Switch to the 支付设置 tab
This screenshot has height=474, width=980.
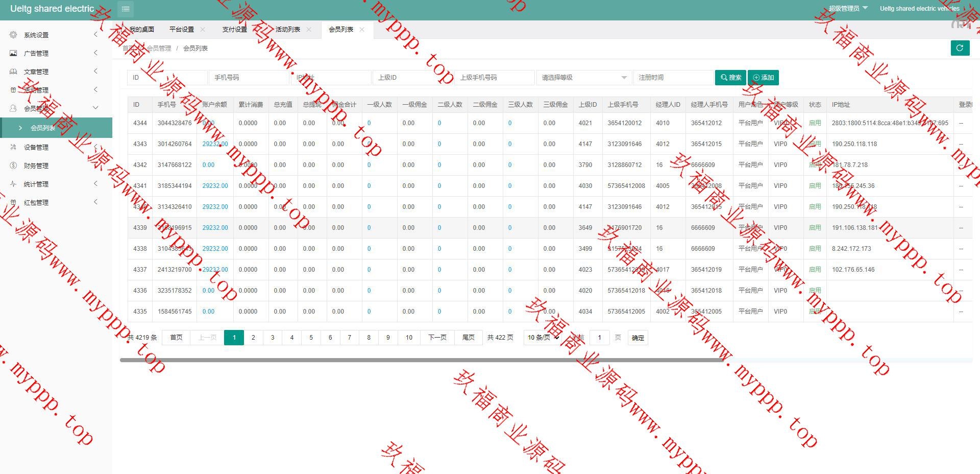tap(234, 30)
